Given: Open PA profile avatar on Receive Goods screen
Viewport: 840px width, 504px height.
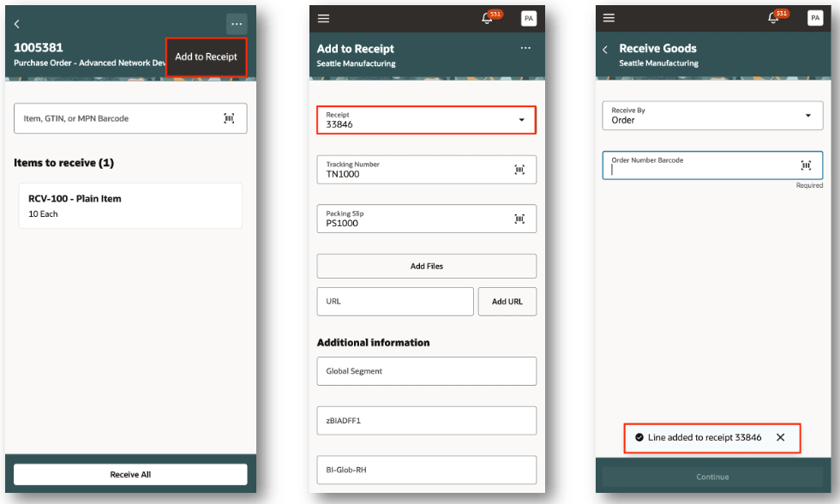Looking at the screenshot, I should (815, 18).
